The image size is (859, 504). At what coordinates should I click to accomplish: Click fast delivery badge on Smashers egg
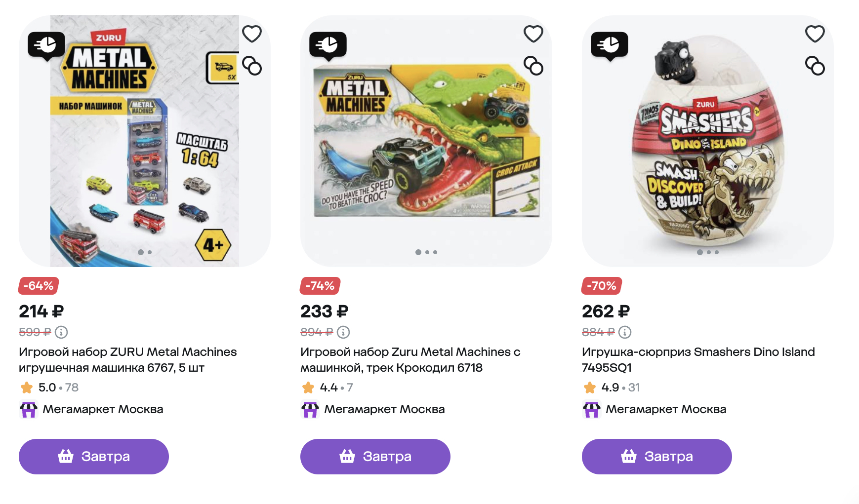pos(610,45)
